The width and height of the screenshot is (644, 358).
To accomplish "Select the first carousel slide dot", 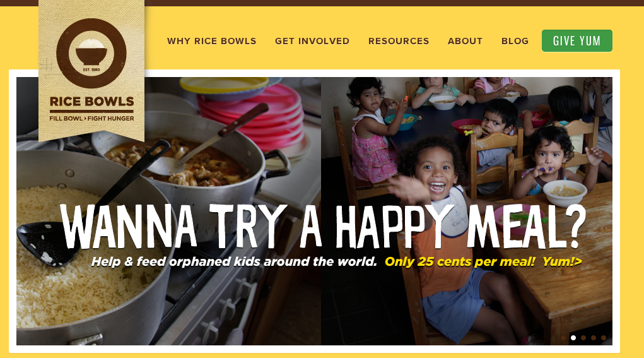I will click(x=563, y=338).
